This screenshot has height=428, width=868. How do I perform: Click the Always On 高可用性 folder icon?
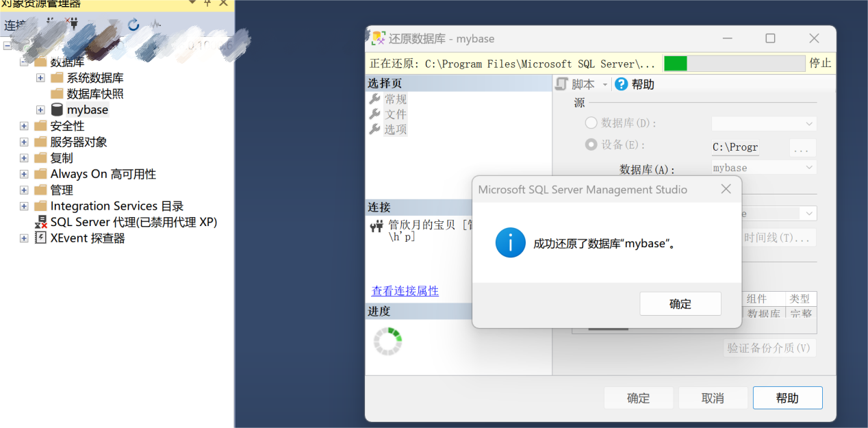click(x=40, y=174)
